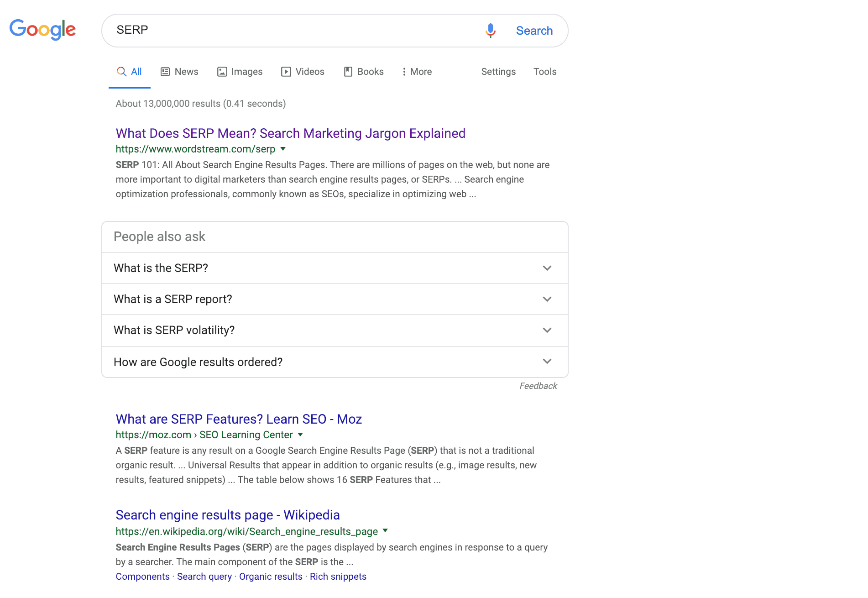Click the blue Search button

point(534,31)
